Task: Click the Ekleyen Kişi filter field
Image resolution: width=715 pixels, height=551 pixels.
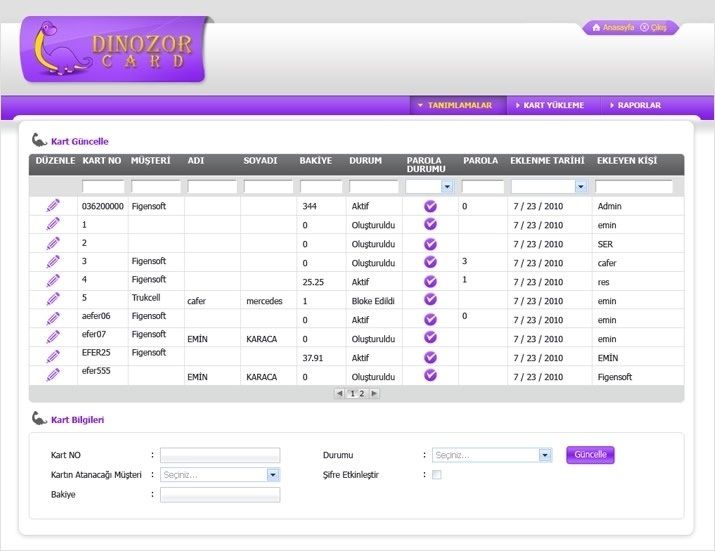Action: pyautogui.click(x=634, y=187)
